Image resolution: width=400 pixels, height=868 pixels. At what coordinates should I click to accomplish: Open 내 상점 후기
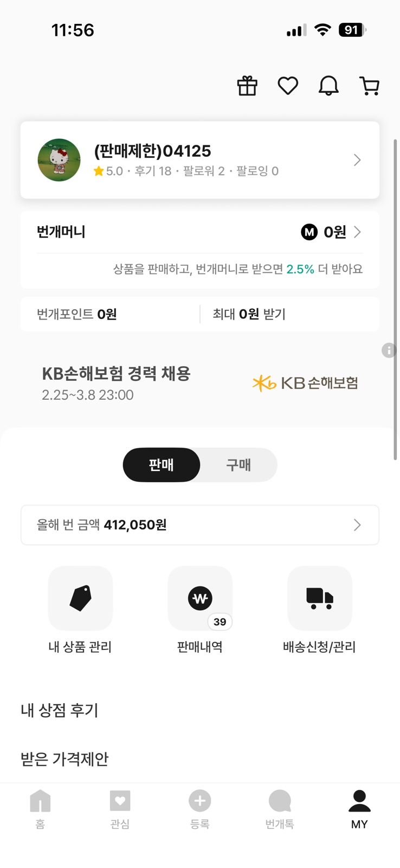[x=60, y=710]
